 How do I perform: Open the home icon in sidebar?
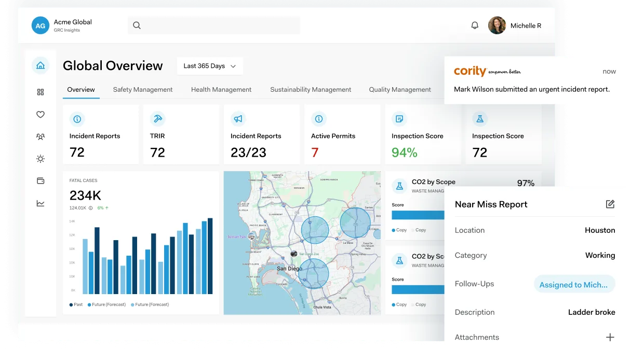(x=41, y=65)
